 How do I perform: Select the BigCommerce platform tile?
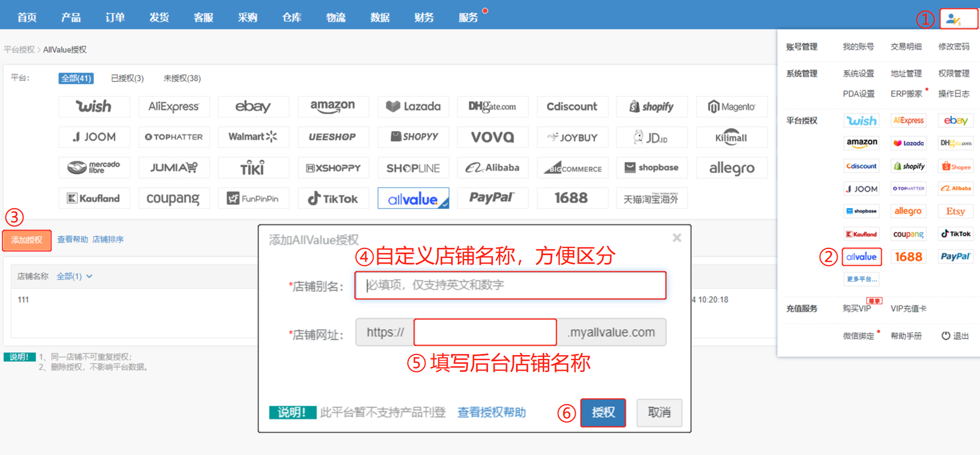572,167
